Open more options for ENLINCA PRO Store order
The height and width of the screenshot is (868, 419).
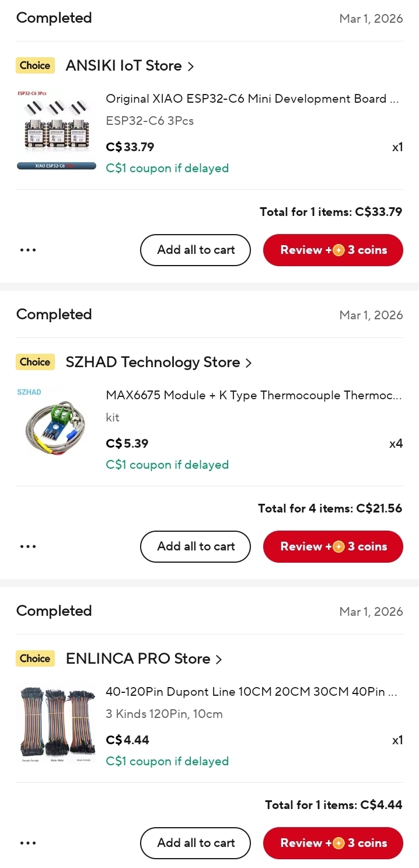(27, 843)
